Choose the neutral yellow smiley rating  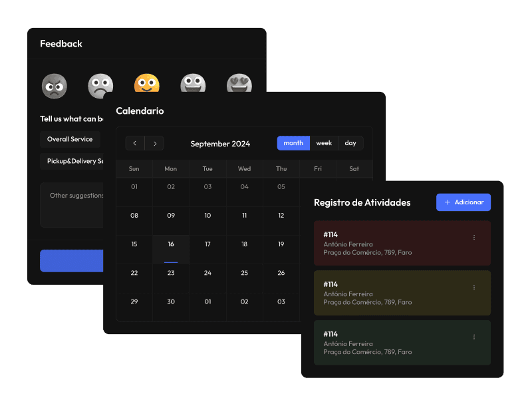pyautogui.click(x=147, y=84)
